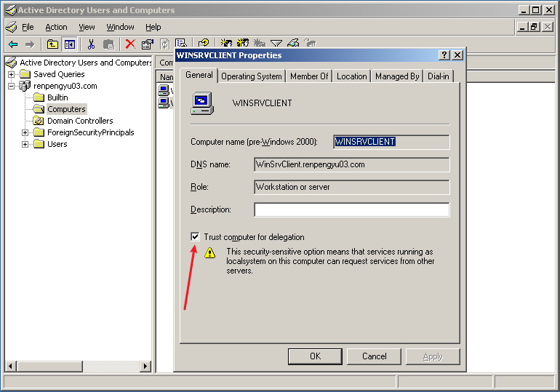Click the Saved Queries folder icon
This screenshot has height=392, width=560.
[25, 74]
